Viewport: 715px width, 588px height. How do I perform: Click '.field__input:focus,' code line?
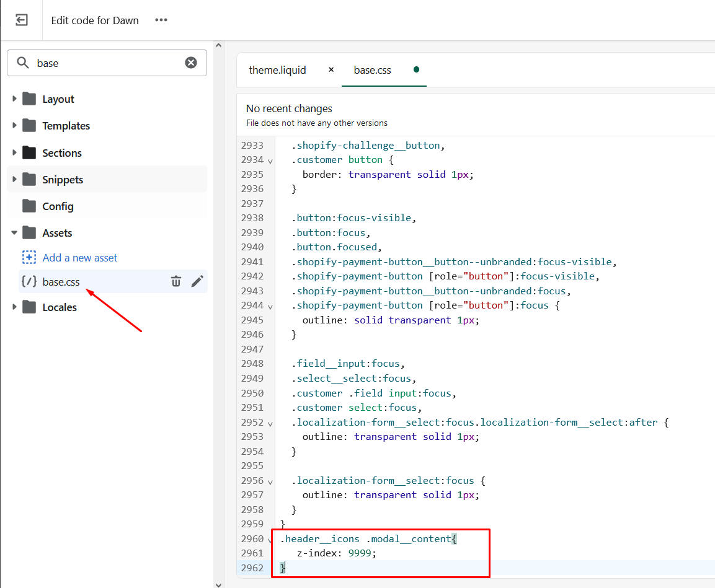coord(349,364)
